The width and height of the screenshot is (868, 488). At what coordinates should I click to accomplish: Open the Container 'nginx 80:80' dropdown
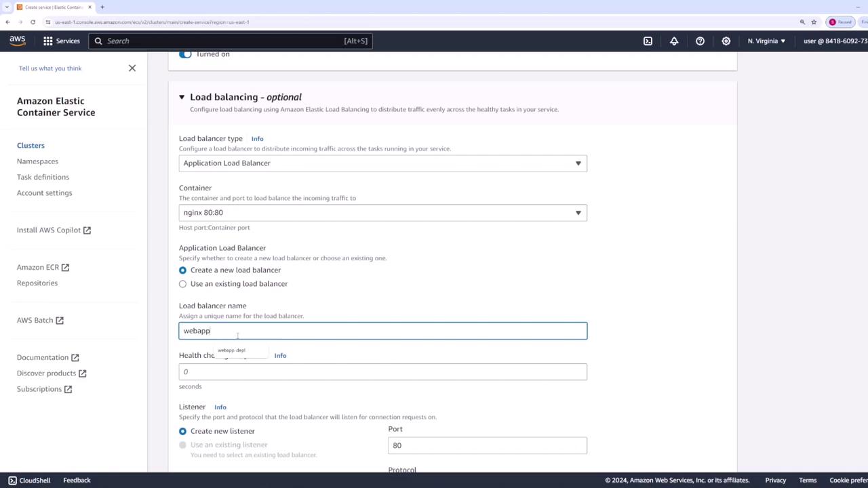383,213
